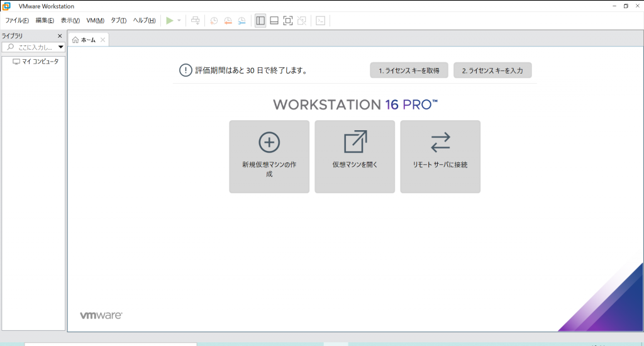Toggle the library sidebar view icon

tap(260, 21)
